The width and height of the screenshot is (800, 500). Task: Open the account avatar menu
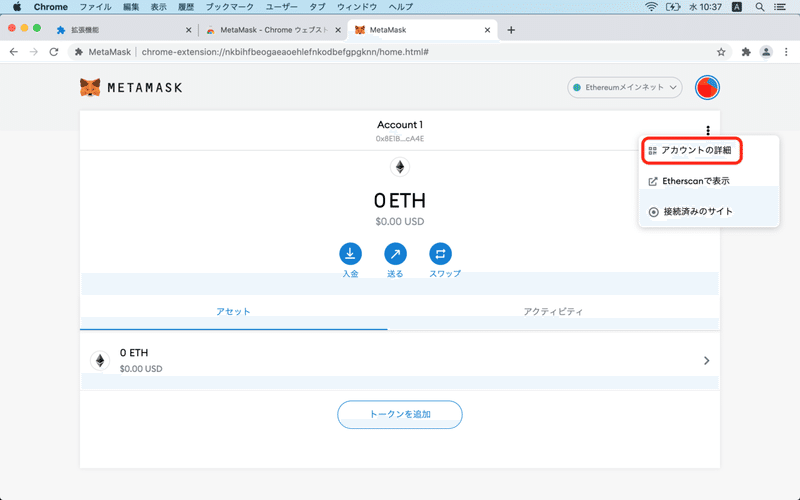click(707, 88)
